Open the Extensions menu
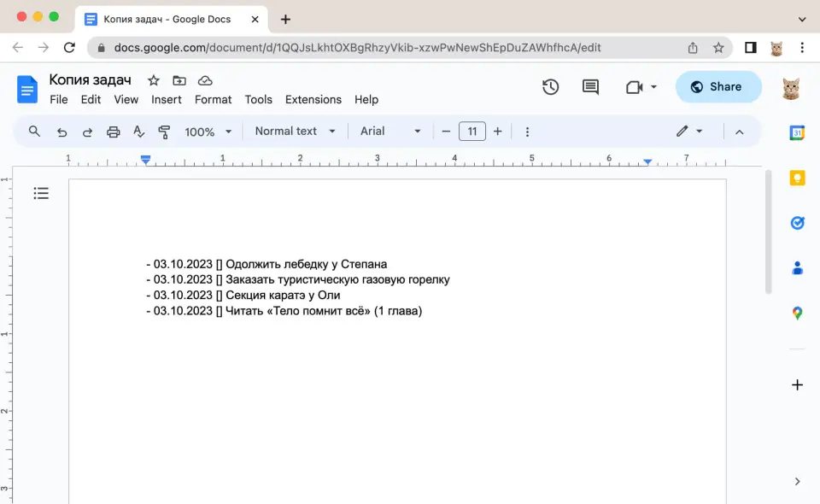Image resolution: width=820 pixels, height=504 pixels. [313, 99]
